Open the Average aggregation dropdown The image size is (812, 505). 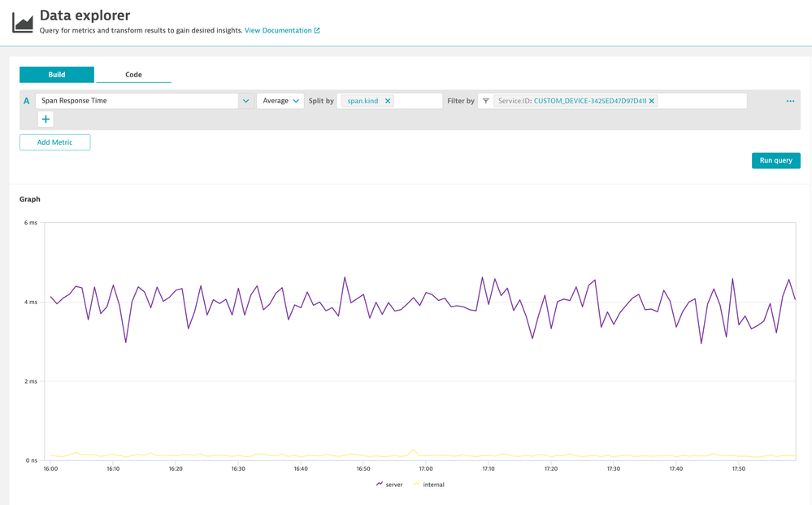(x=280, y=101)
